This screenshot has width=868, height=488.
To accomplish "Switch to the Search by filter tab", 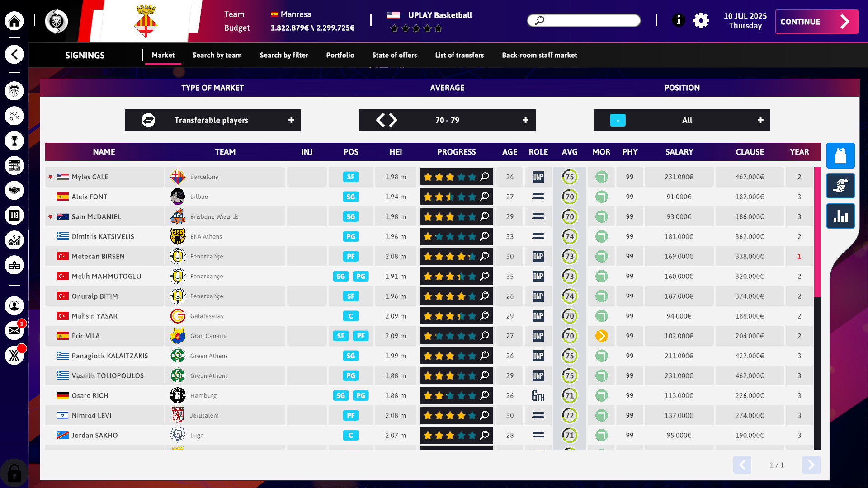I will pyautogui.click(x=283, y=55).
